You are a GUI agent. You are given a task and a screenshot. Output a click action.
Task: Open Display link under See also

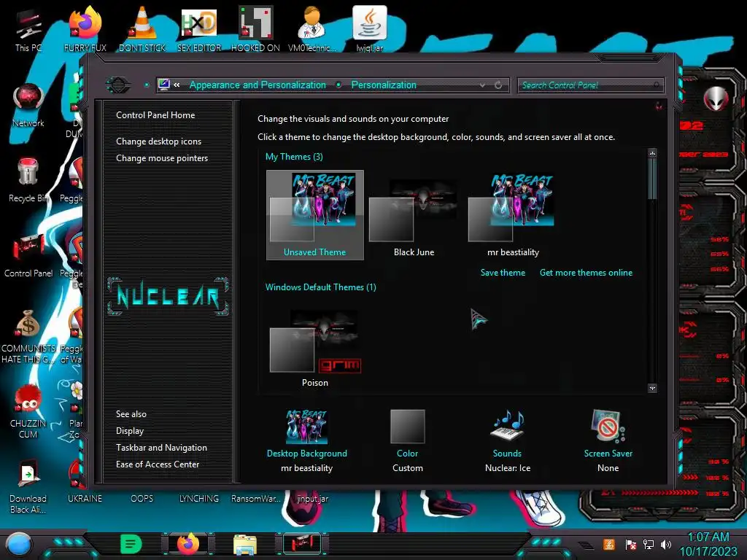[130, 431]
